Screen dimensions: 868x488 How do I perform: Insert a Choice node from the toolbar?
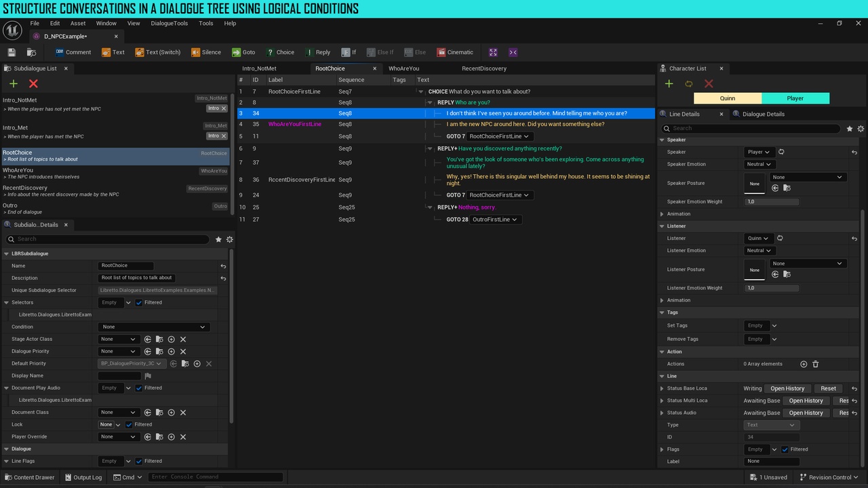click(280, 52)
